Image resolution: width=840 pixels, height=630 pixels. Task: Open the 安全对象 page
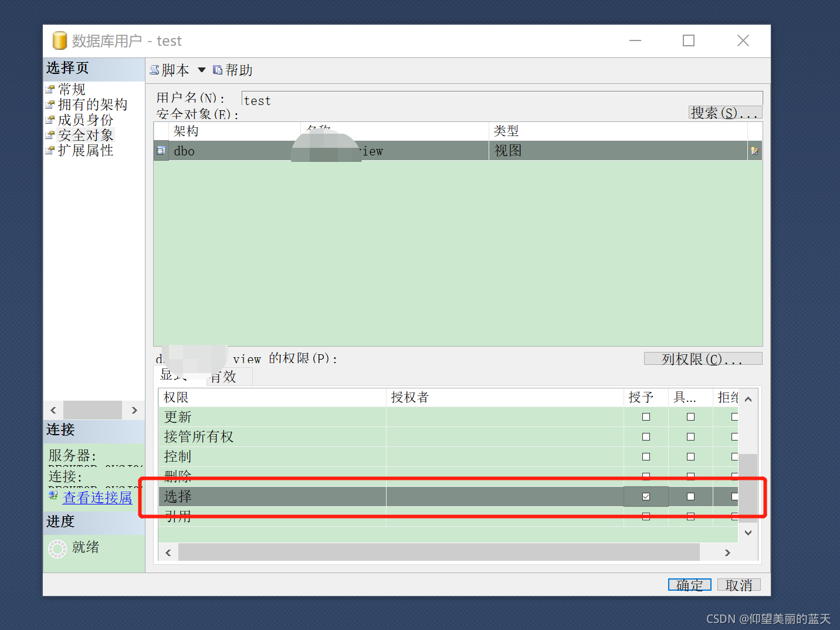tap(86, 135)
